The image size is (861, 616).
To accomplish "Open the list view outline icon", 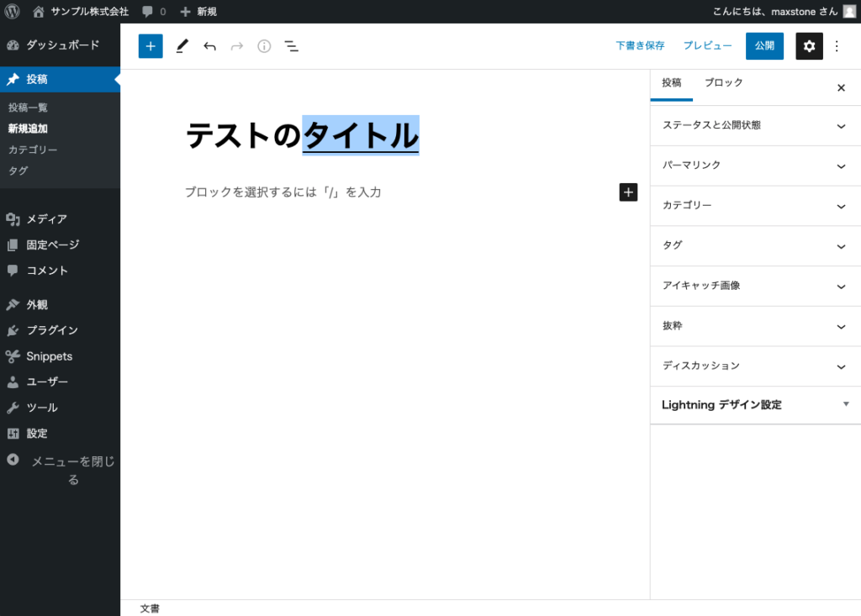I will click(x=291, y=46).
